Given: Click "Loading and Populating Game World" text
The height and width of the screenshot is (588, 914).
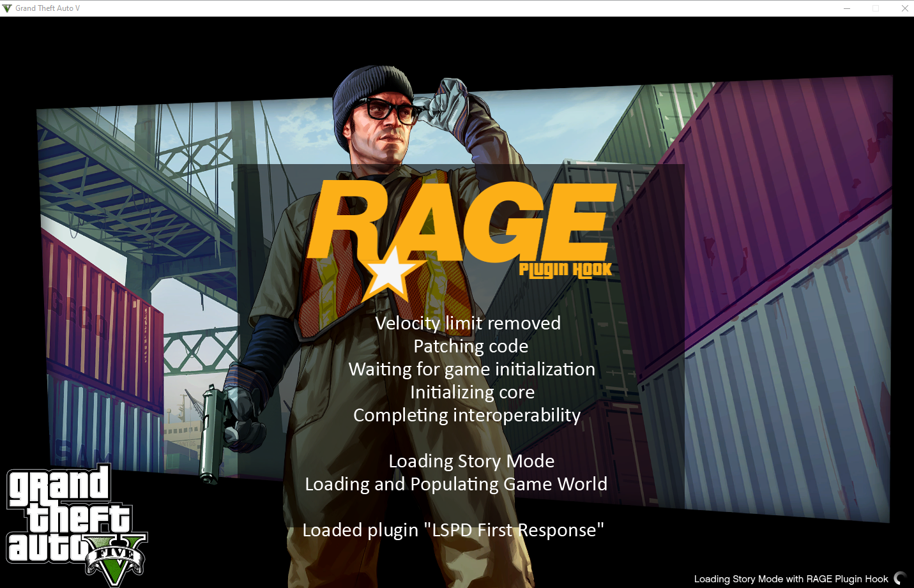Looking at the screenshot, I should pos(456,485).
